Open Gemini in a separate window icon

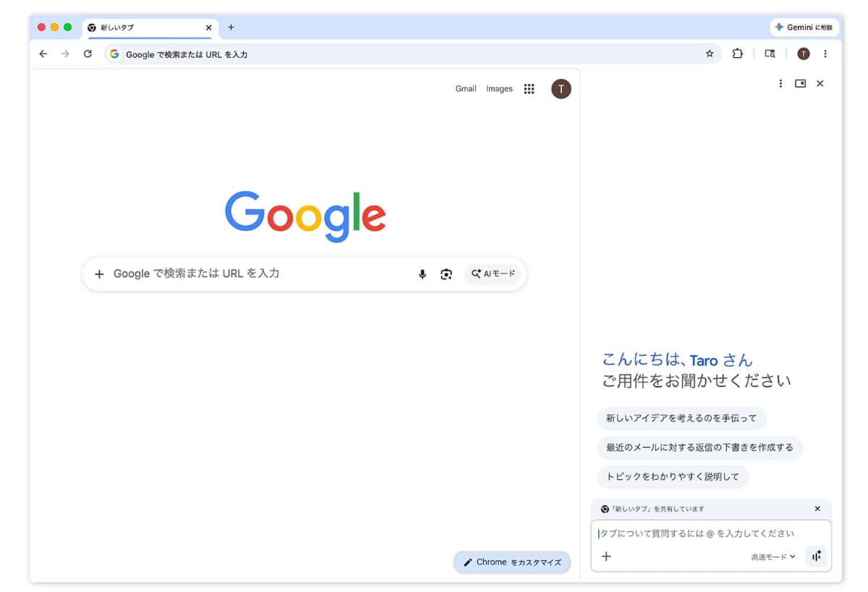coord(800,83)
